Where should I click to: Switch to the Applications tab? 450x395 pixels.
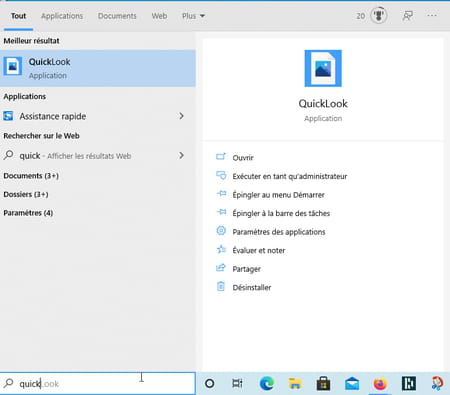click(62, 16)
